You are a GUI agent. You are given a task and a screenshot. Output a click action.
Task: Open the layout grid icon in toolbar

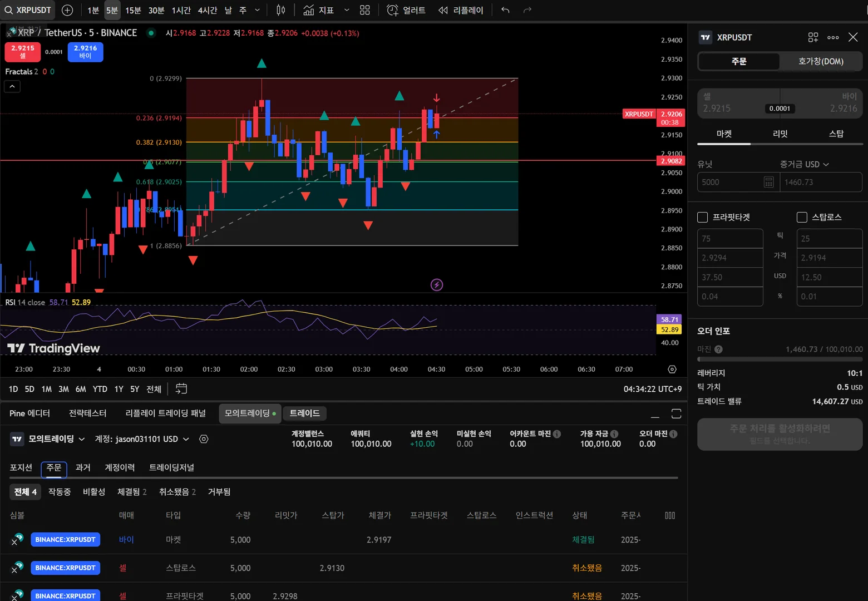coord(365,10)
